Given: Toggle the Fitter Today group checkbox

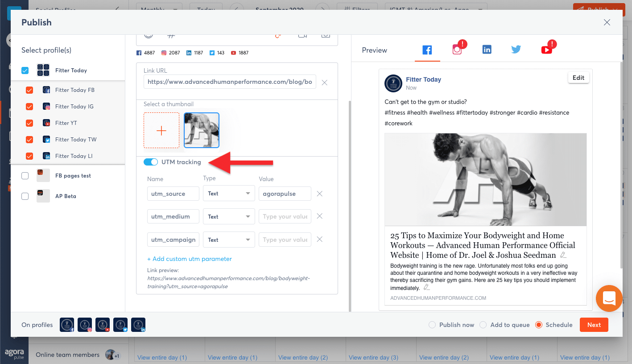Looking at the screenshot, I should pyautogui.click(x=25, y=70).
